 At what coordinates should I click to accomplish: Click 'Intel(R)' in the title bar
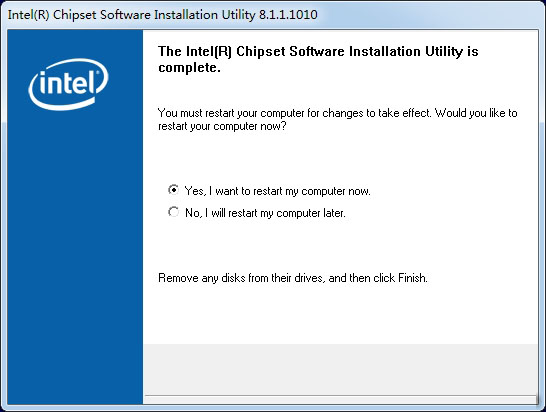pyautogui.click(x=29, y=15)
